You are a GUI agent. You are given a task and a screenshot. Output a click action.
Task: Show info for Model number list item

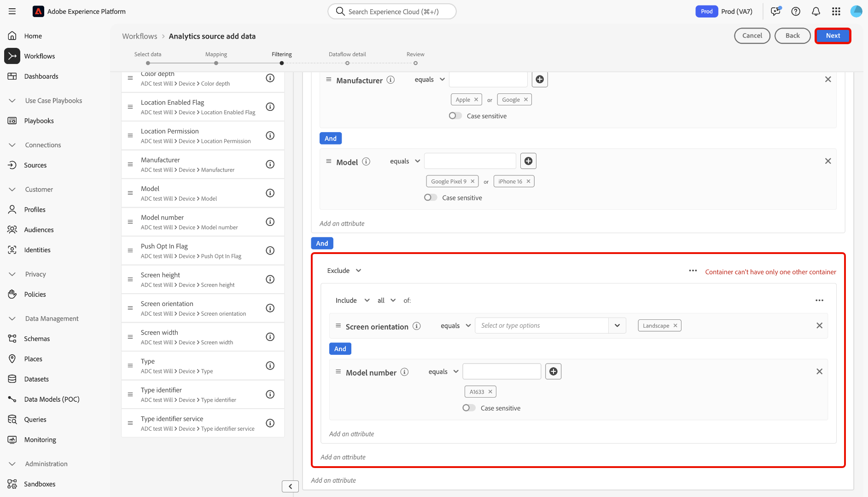[x=270, y=222]
